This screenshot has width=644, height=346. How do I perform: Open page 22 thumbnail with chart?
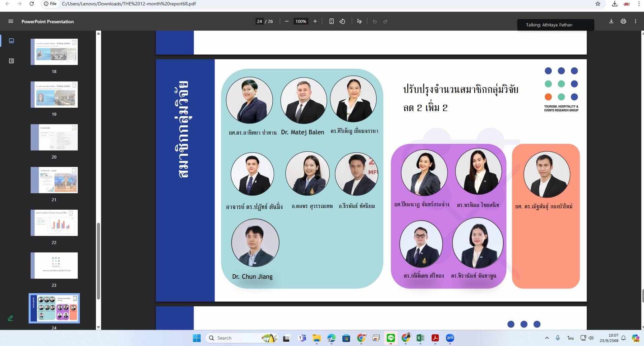point(54,223)
